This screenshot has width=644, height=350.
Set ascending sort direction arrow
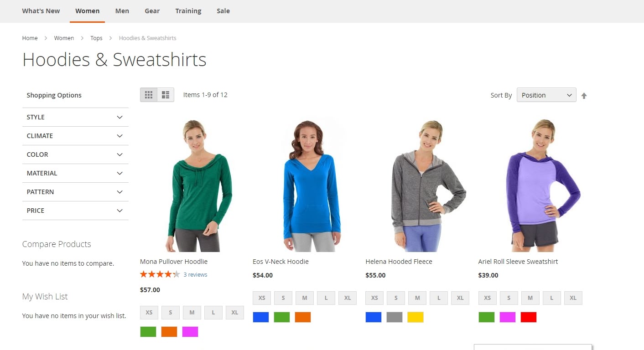[x=584, y=95]
